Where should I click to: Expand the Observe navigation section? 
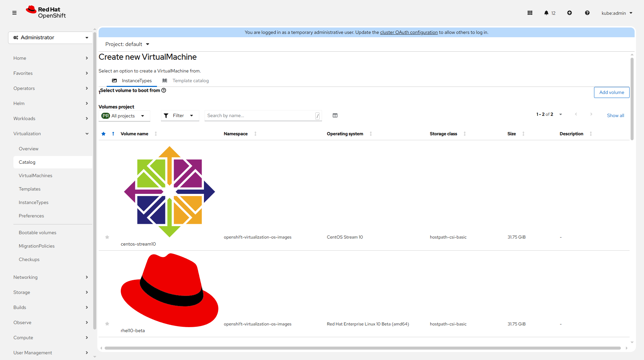point(50,322)
